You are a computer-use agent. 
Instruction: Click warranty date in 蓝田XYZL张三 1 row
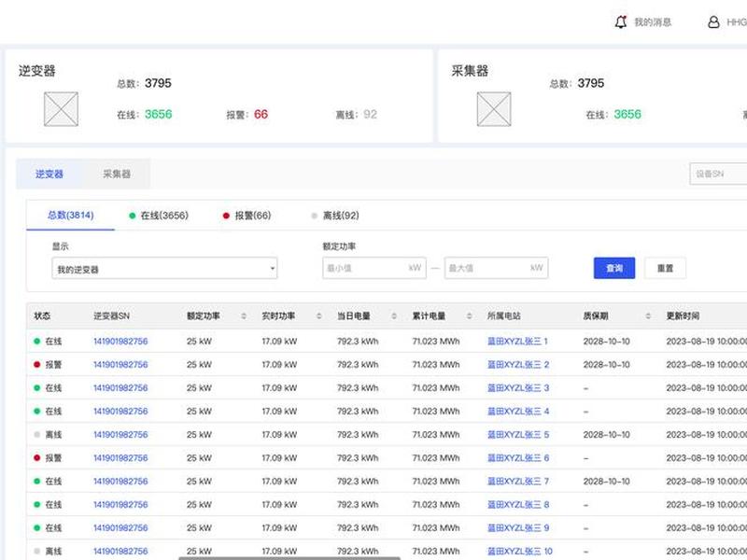click(x=606, y=342)
